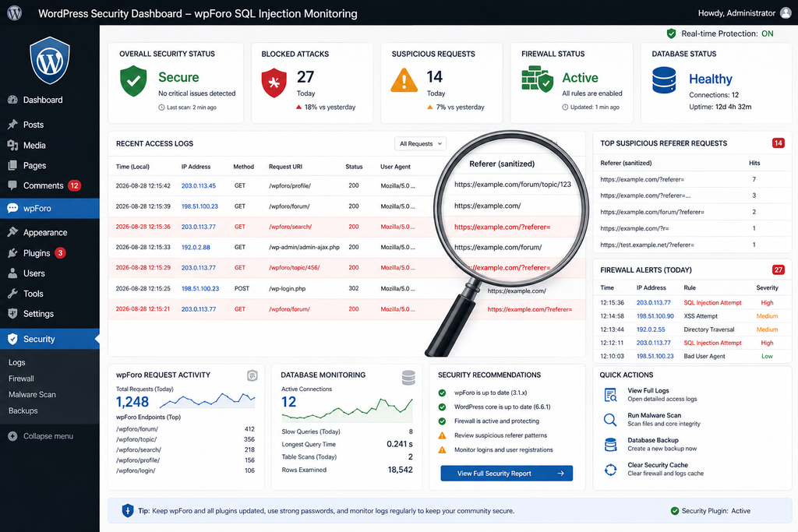Open the wpForo menu item

coord(50,208)
